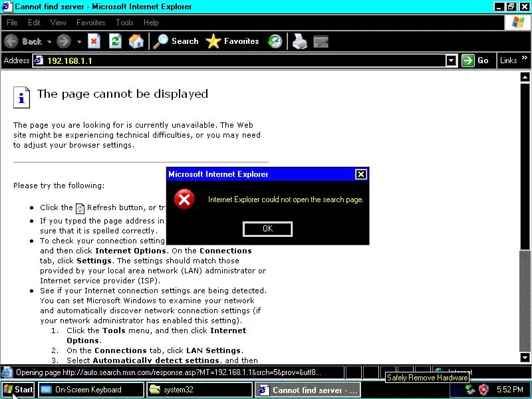Expand the Links toolbar chevron

525,58
